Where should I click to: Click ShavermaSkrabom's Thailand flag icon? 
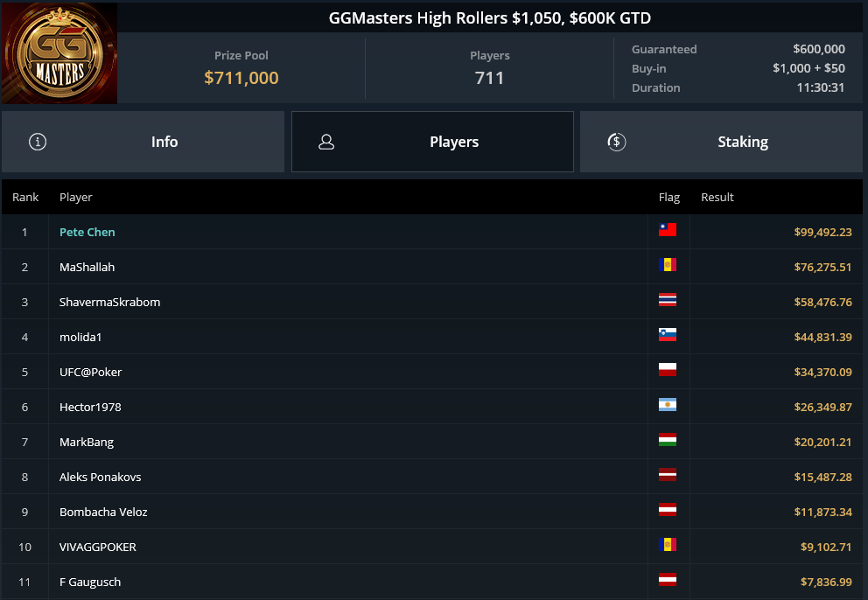(668, 299)
